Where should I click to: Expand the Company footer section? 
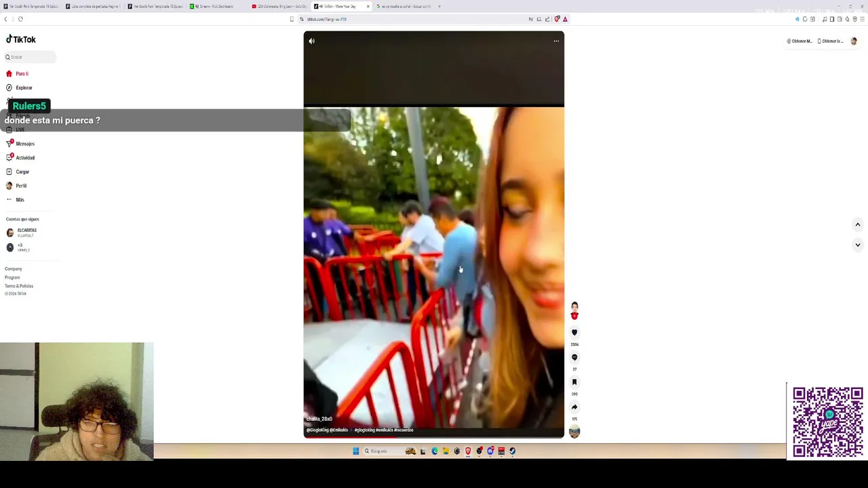point(14,269)
